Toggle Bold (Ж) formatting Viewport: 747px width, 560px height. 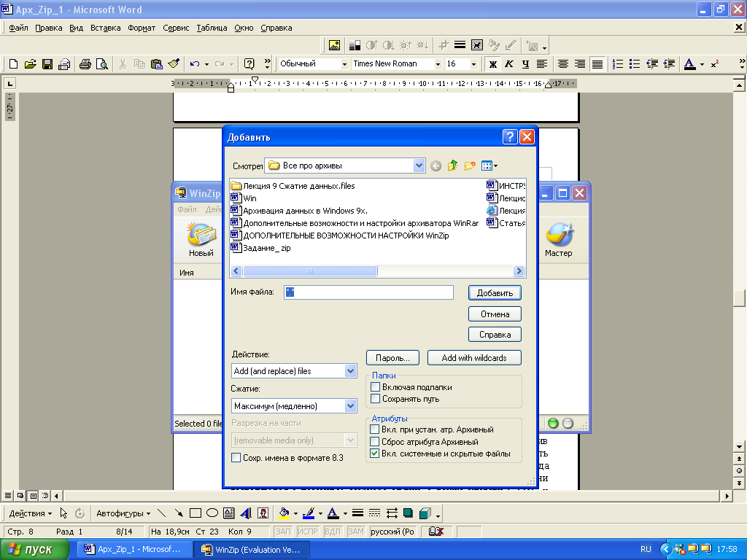[x=493, y=64]
